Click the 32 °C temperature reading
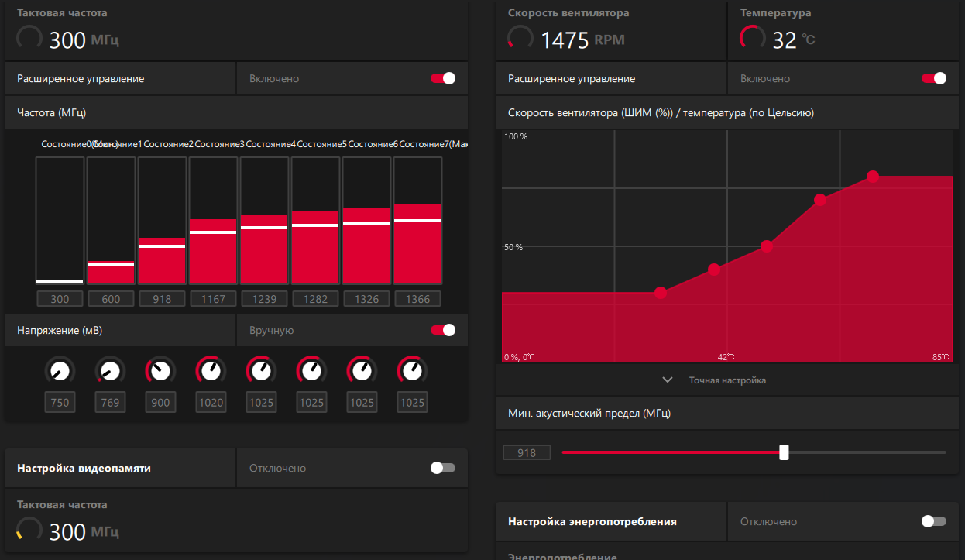The image size is (965, 560). tap(794, 40)
